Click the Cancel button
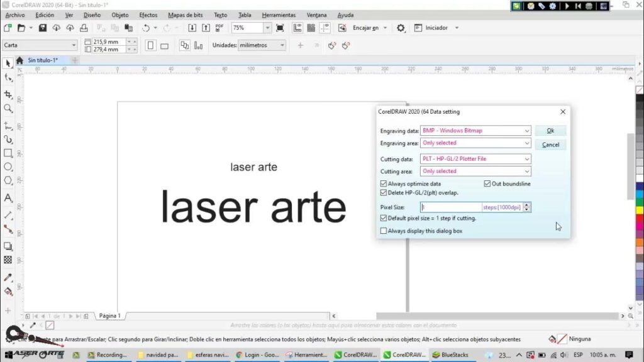Screen dimensions: 644x362 pos(550,145)
